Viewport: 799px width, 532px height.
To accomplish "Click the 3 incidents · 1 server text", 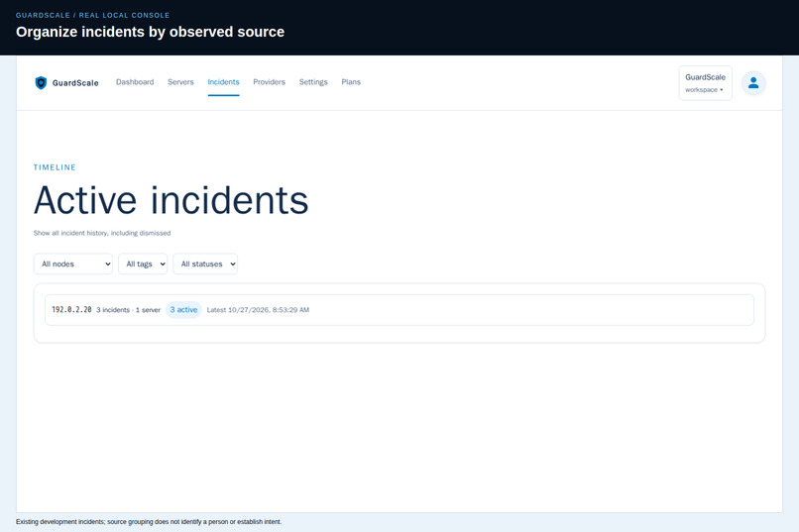I will click(129, 310).
